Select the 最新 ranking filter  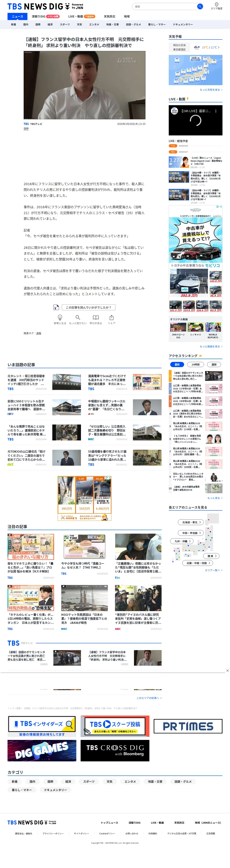177,364
